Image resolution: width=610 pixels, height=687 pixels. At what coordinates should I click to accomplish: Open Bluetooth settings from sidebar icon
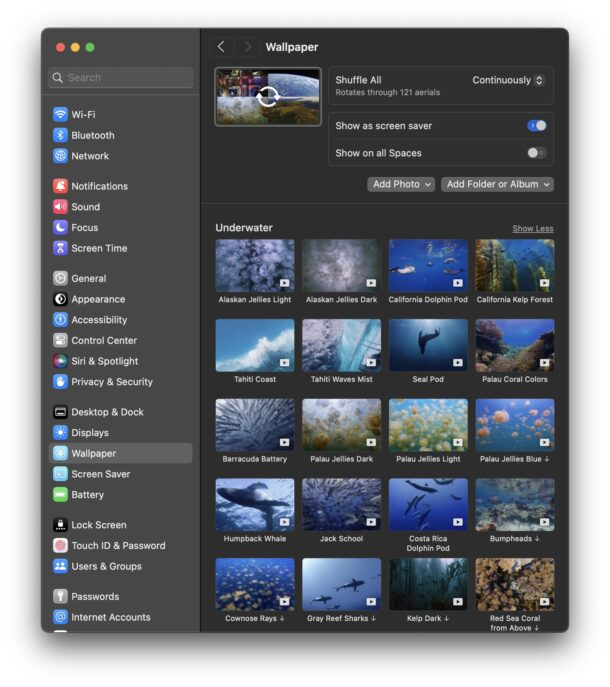60,135
